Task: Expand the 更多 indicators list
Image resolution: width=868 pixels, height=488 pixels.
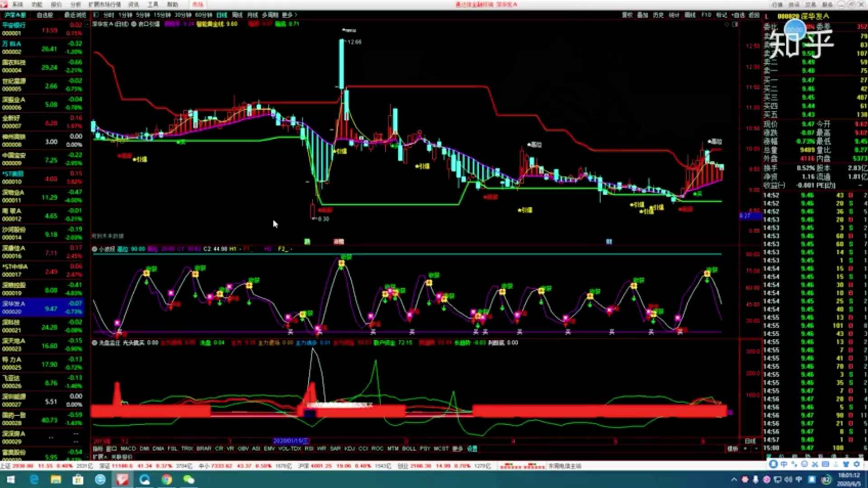Action: (458, 449)
